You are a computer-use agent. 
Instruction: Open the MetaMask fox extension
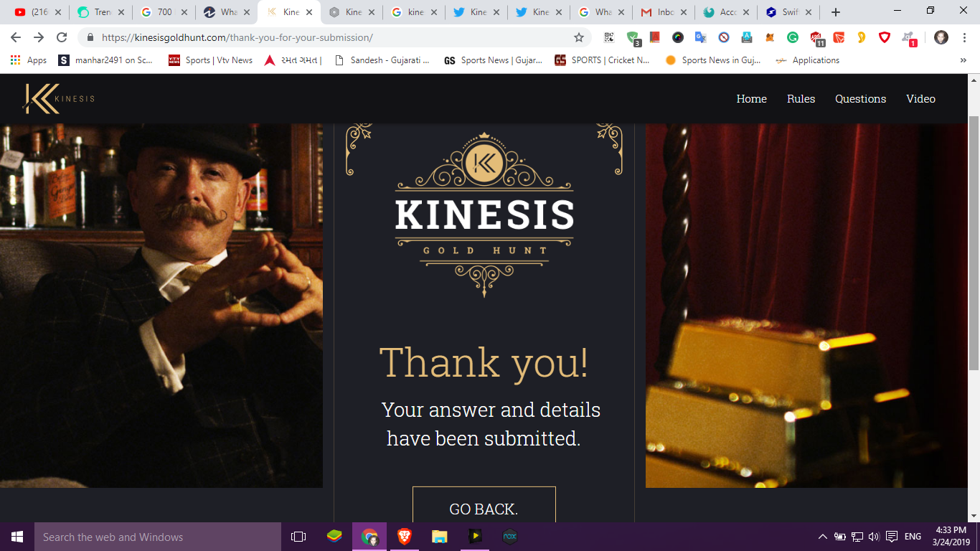[770, 37]
